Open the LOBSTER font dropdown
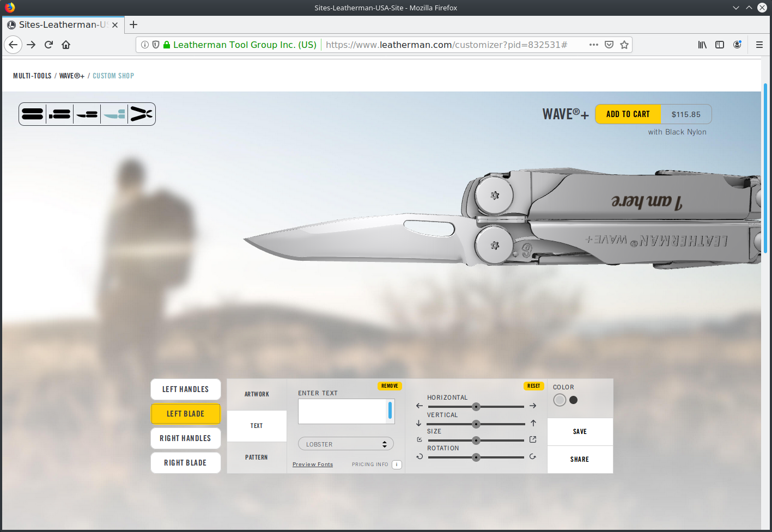This screenshot has width=772, height=532. (346, 444)
